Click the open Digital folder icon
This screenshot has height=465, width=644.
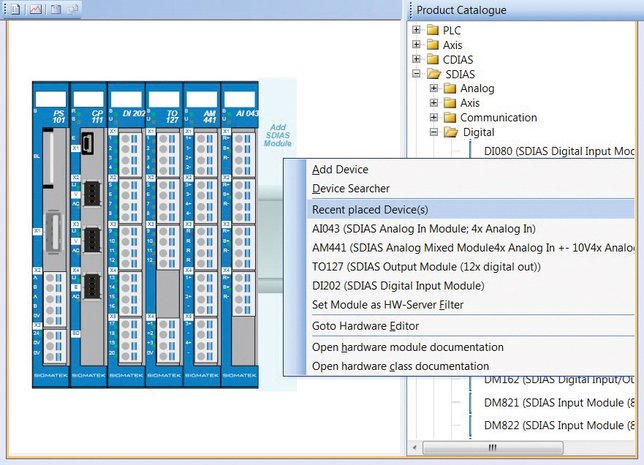coord(451,132)
